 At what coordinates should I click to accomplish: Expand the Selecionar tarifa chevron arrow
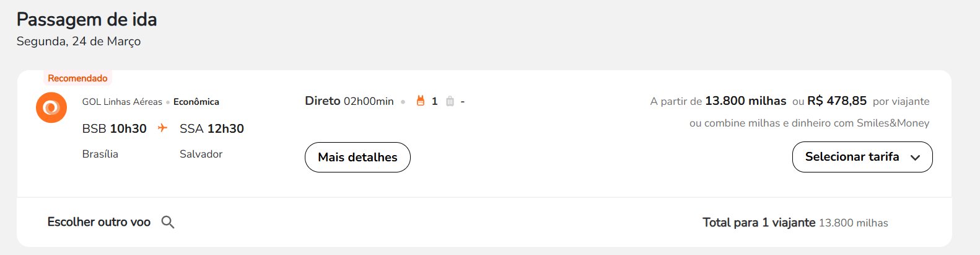pyautogui.click(x=915, y=158)
